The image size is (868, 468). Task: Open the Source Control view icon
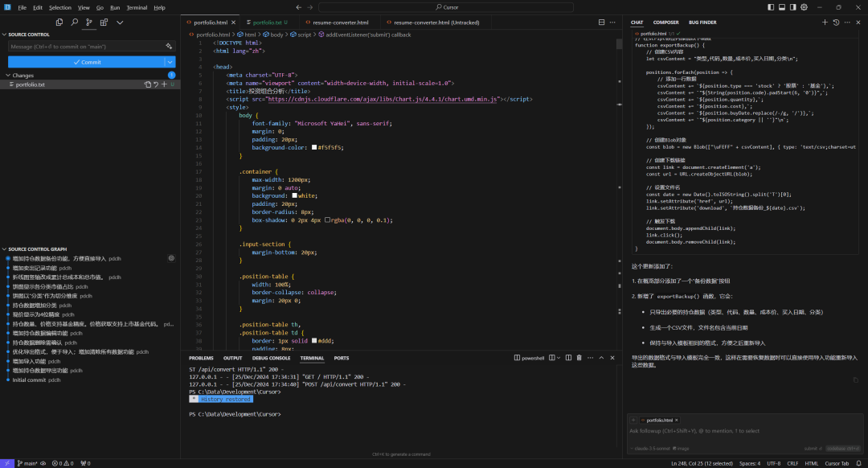(x=89, y=23)
